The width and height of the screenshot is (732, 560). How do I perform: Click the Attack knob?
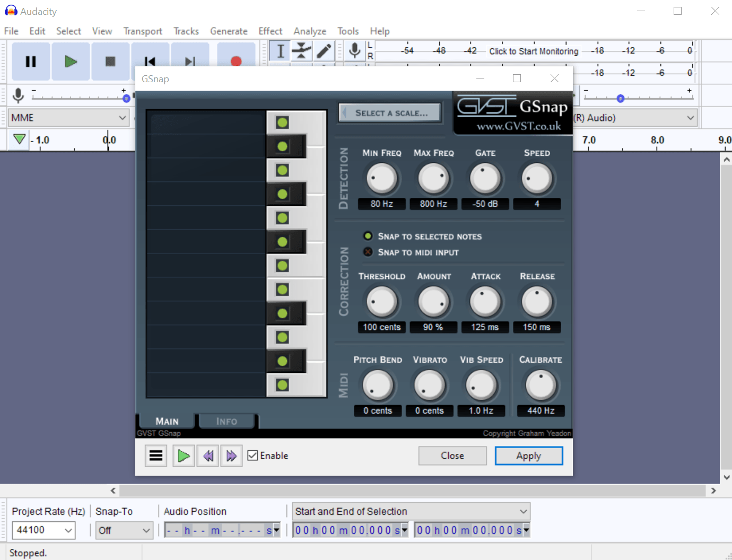point(485,302)
